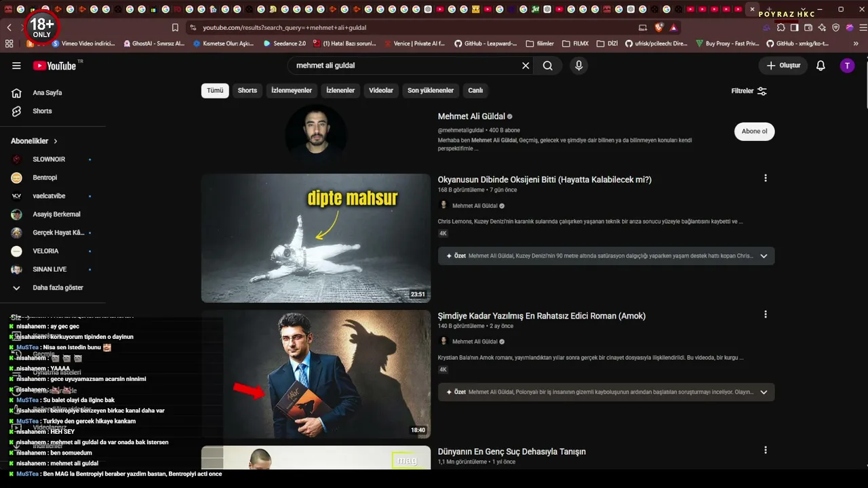Viewport: 868px width, 488px height.
Task: Open Mehmet Ali Güldal channel title
Action: tap(471, 117)
